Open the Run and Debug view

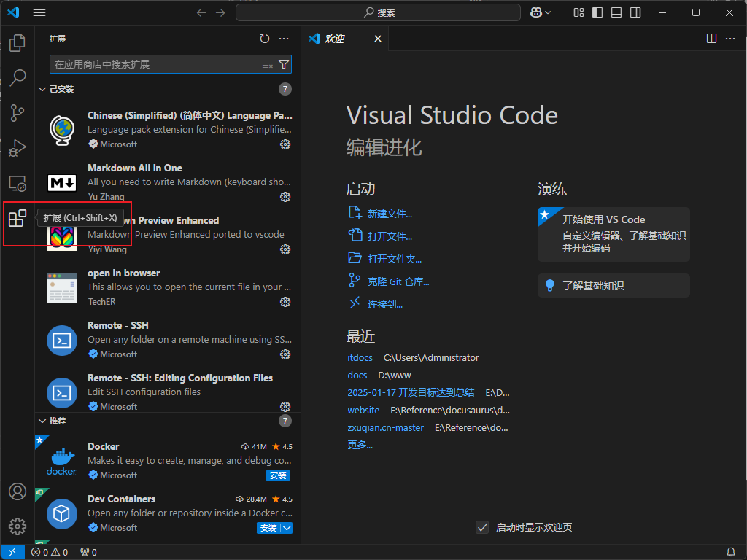[x=18, y=148]
